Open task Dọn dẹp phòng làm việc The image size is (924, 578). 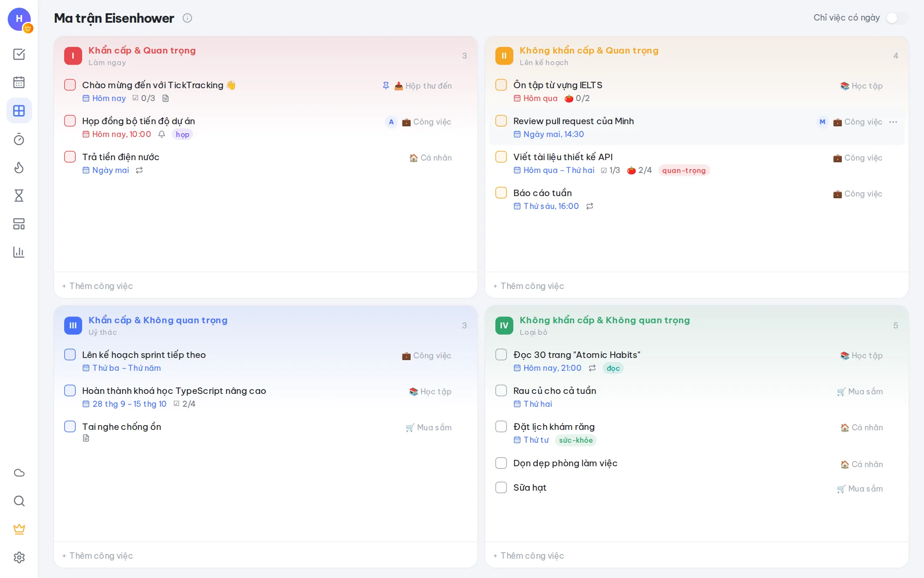[x=566, y=463]
